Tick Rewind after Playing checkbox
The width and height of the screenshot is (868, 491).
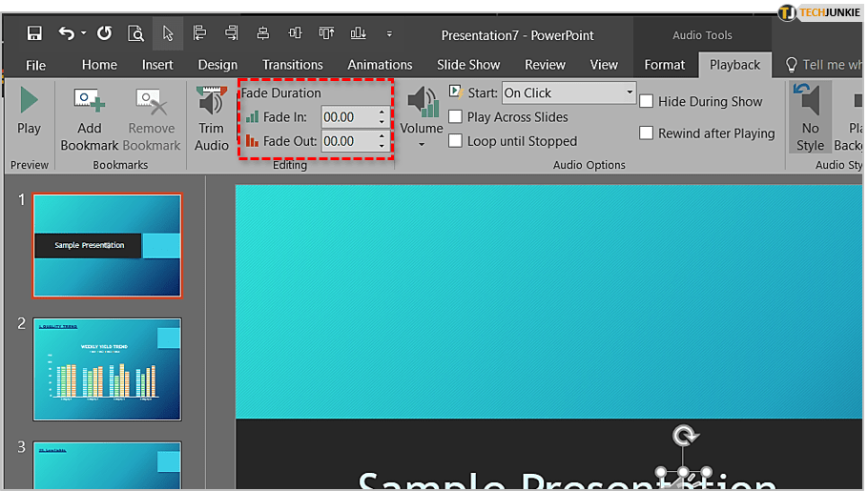(647, 133)
